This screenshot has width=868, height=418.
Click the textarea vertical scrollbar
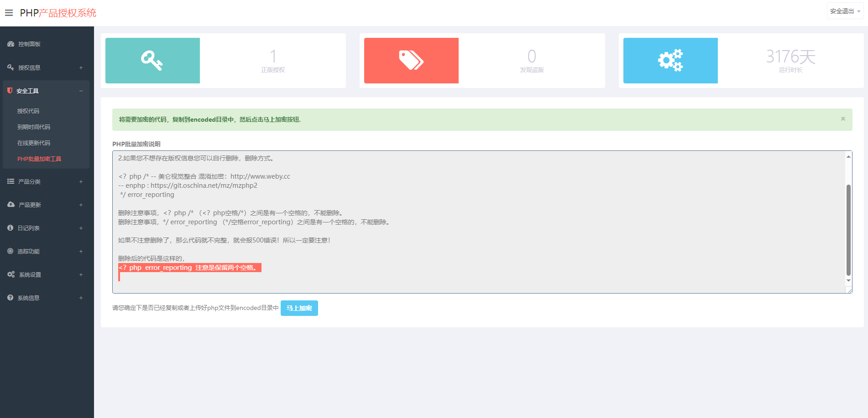coord(848,230)
